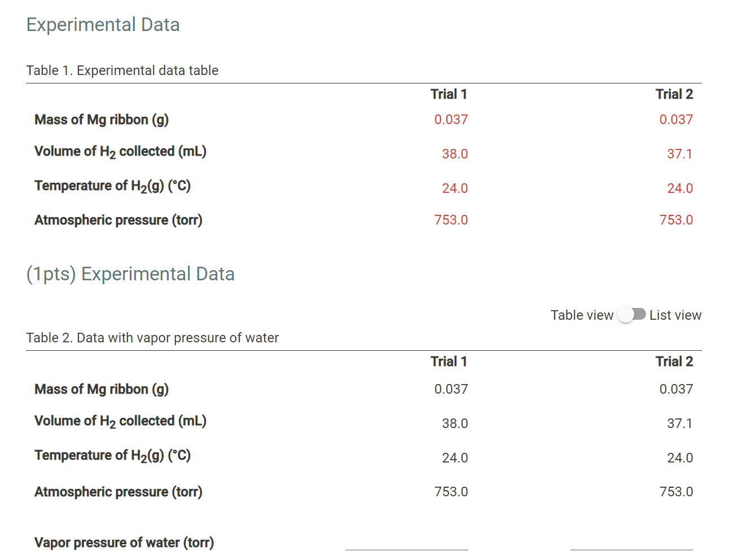Select the Trial 2 column header in Table 1
The width and height of the screenshot is (756, 560).
click(675, 94)
